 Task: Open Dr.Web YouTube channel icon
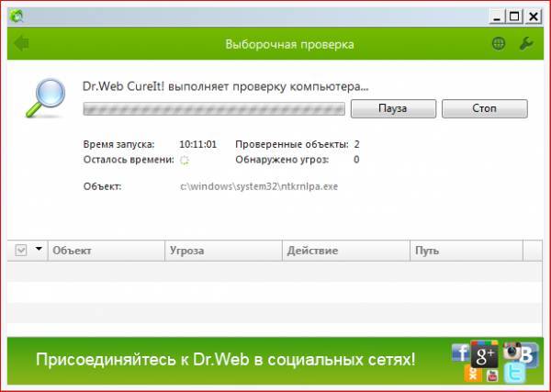coord(492,375)
